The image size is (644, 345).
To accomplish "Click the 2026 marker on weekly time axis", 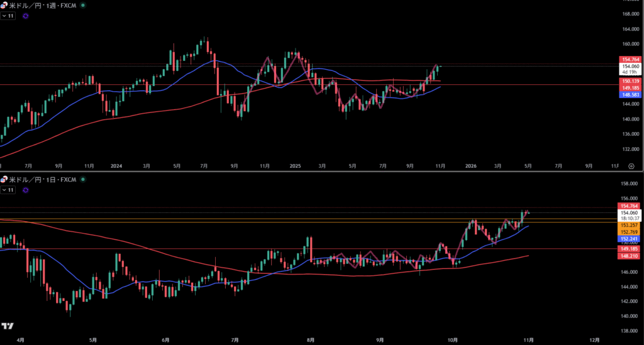I will [470, 166].
